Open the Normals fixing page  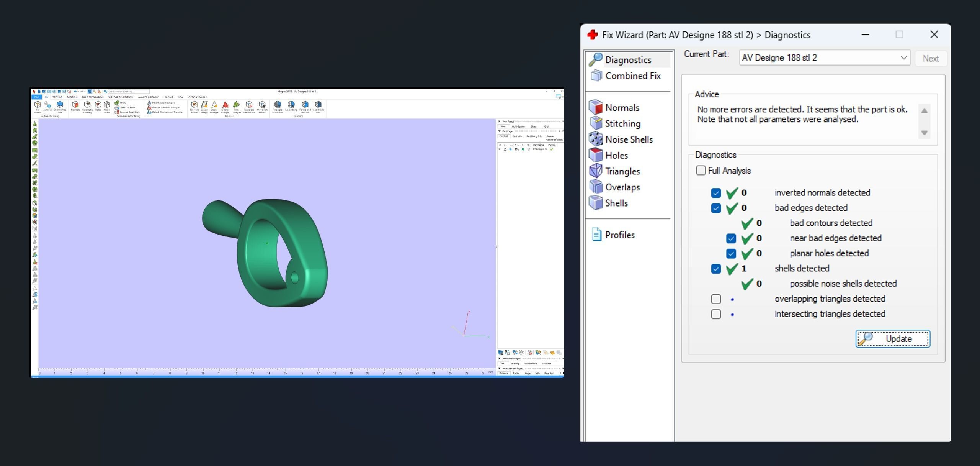click(622, 108)
